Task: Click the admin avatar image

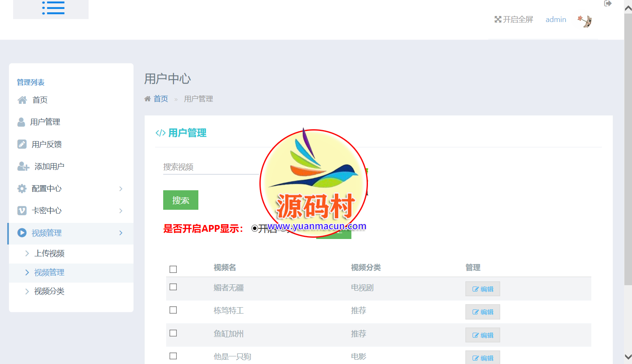Action: 585,20
